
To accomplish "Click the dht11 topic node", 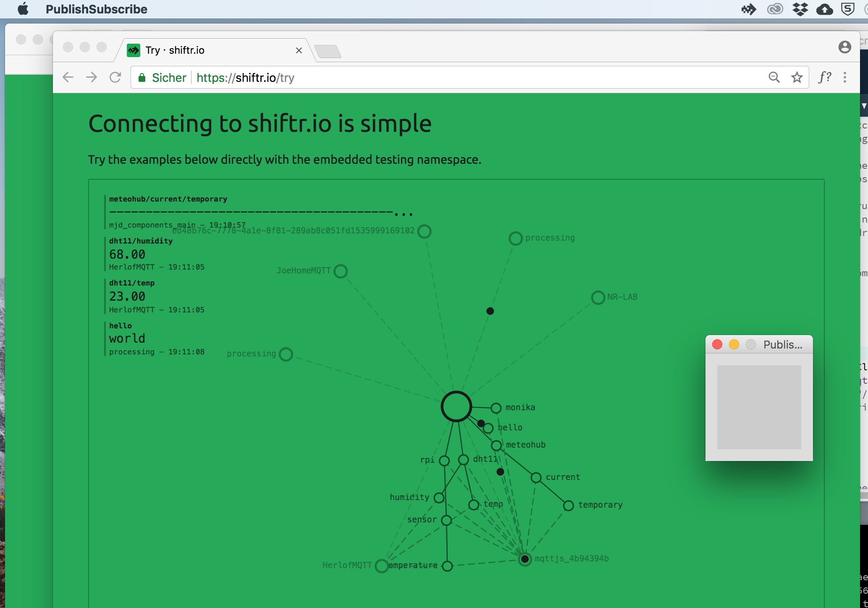I will (463, 460).
